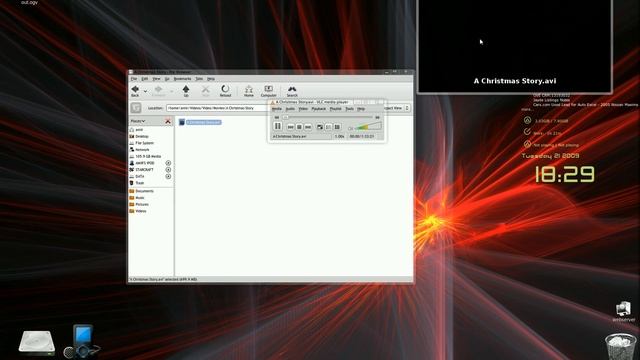Viewport: 640px width, 360px height.
Task: Go Up one folder level
Action: (x=186, y=91)
